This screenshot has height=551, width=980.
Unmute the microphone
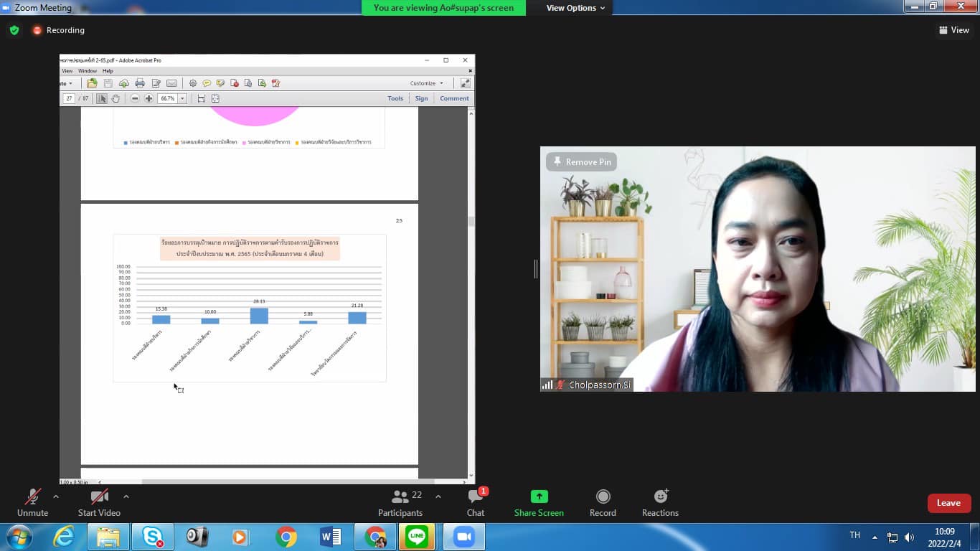tap(33, 496)
